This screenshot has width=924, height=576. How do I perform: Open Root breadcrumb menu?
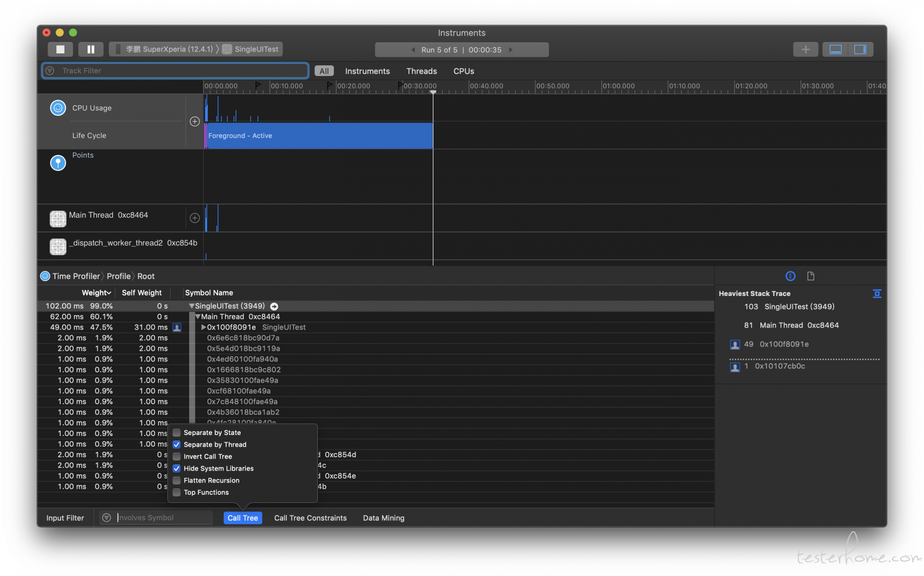pos(146,276)
